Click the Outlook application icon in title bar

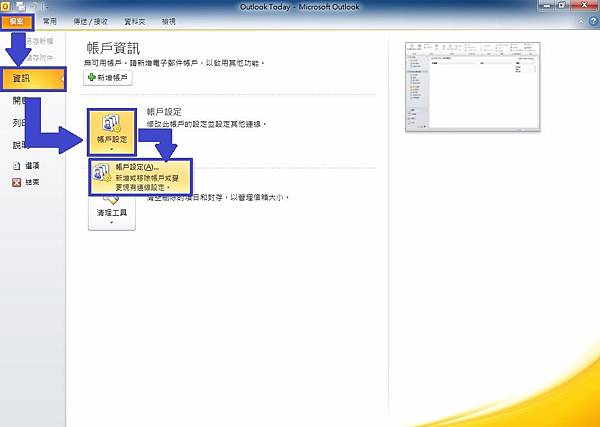click(5, 6)
